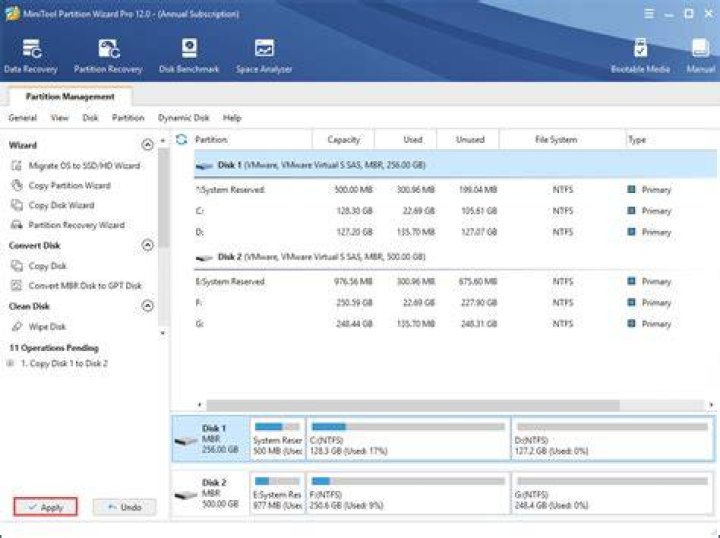Open the Dynamic Disk menu

pyautogui.click(x=184, y=118)
